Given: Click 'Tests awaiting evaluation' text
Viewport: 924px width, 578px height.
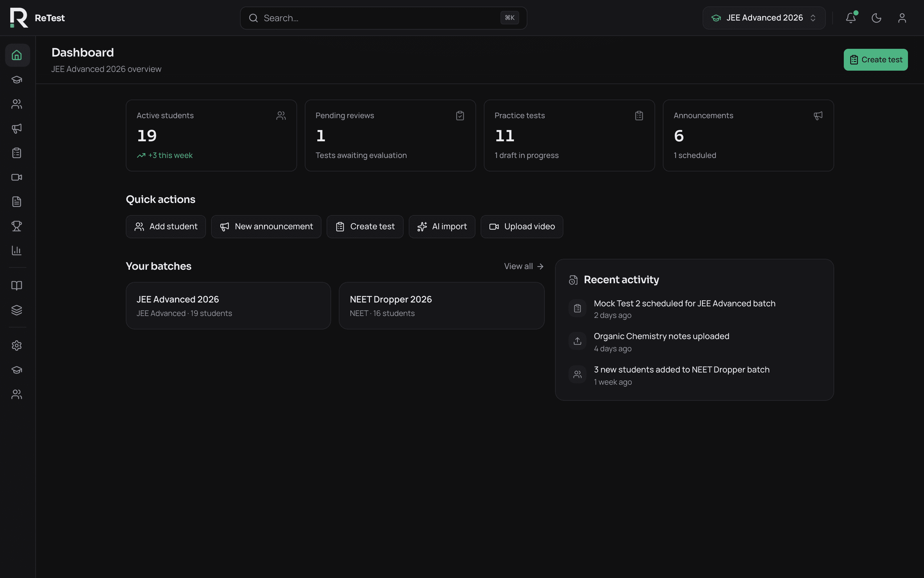Looking at the screenshot, I should [x=361, y=156].
